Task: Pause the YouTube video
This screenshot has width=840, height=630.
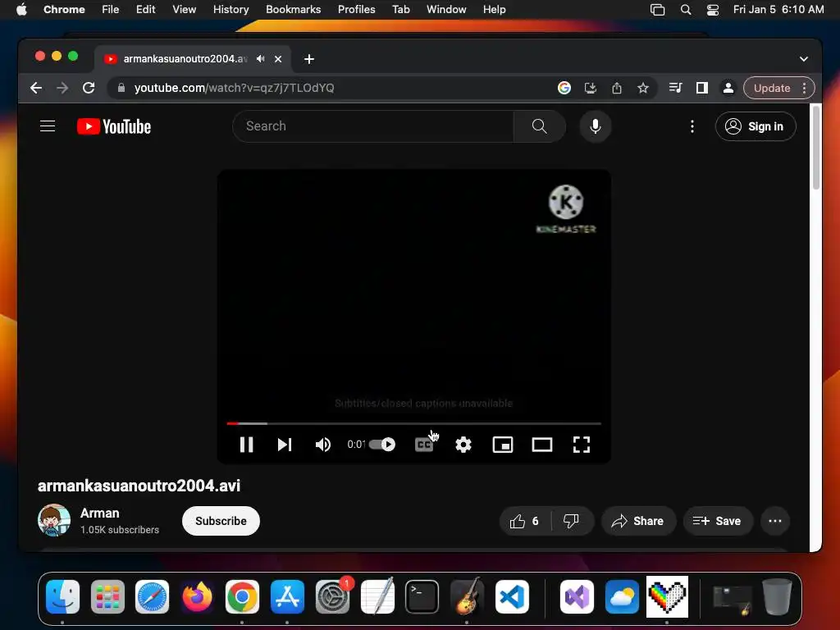Action: (246, 445)
